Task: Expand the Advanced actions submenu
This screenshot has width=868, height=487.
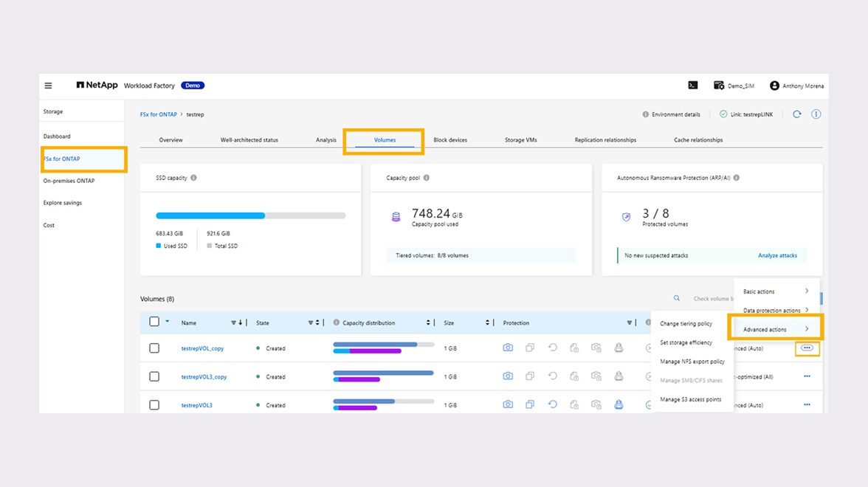Action: (x=775, y=329)
